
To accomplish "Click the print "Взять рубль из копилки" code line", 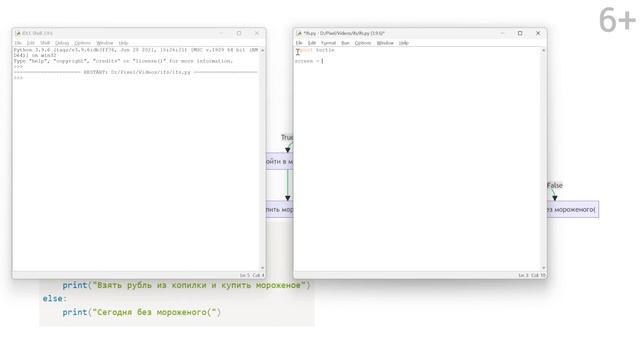I will pos(186,285).
